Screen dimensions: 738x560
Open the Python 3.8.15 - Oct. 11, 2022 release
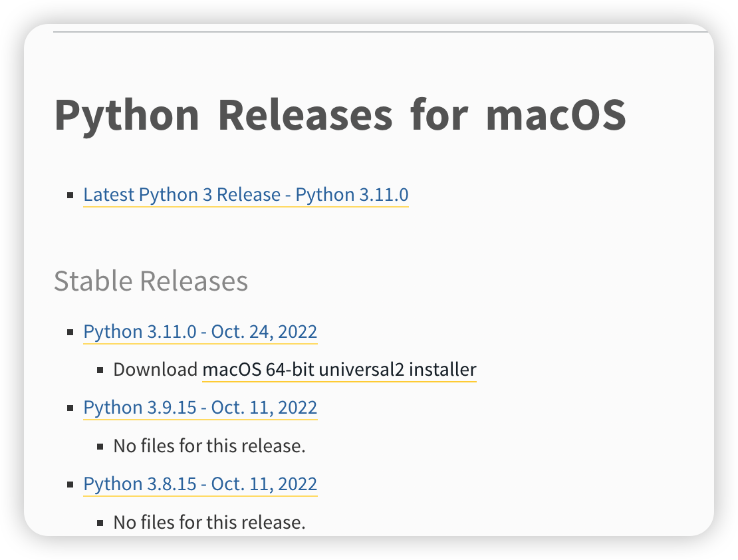click(x=200, y=484)
